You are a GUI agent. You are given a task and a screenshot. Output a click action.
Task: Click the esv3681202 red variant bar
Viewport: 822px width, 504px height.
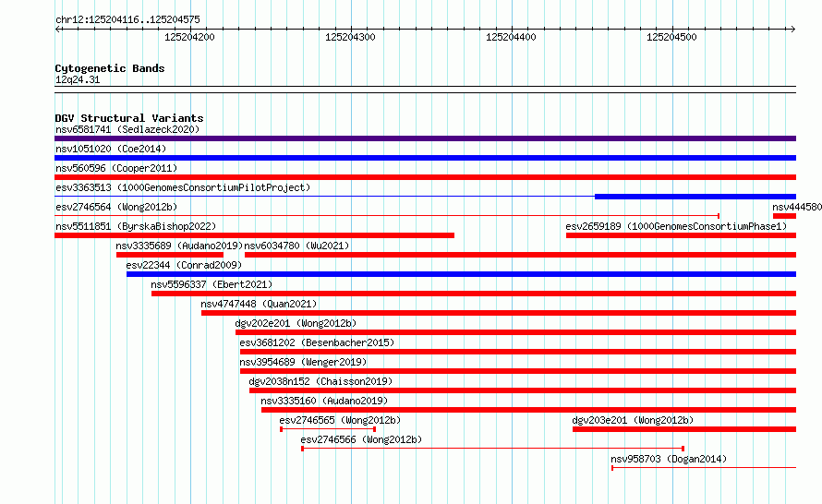coord(518,352)
